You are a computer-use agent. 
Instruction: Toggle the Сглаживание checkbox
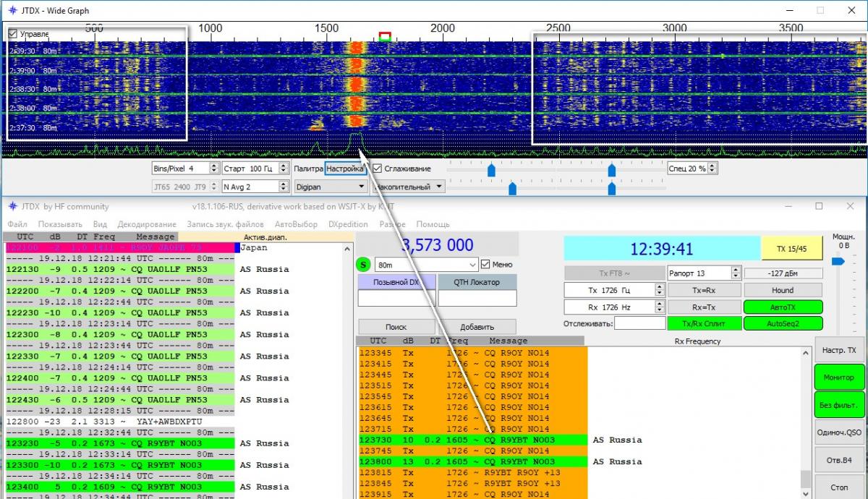pos(378,169)
